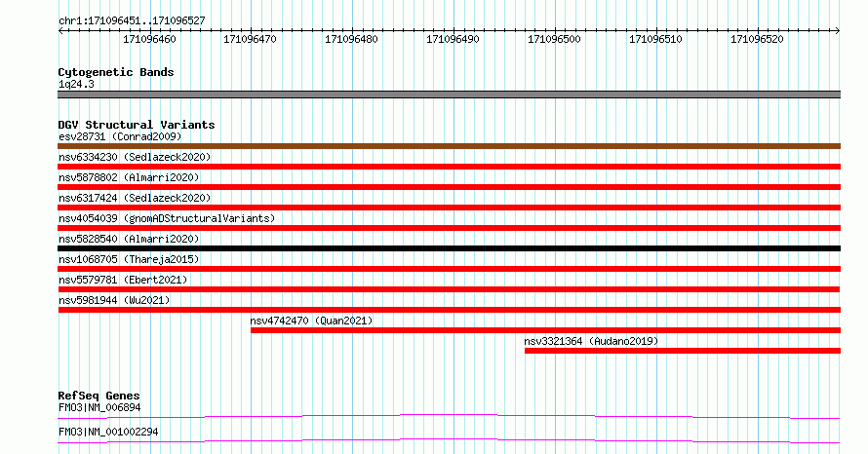Click the red bar under nsv4742470
This screenshot has width=868, height=454.
tap(545, 330)
